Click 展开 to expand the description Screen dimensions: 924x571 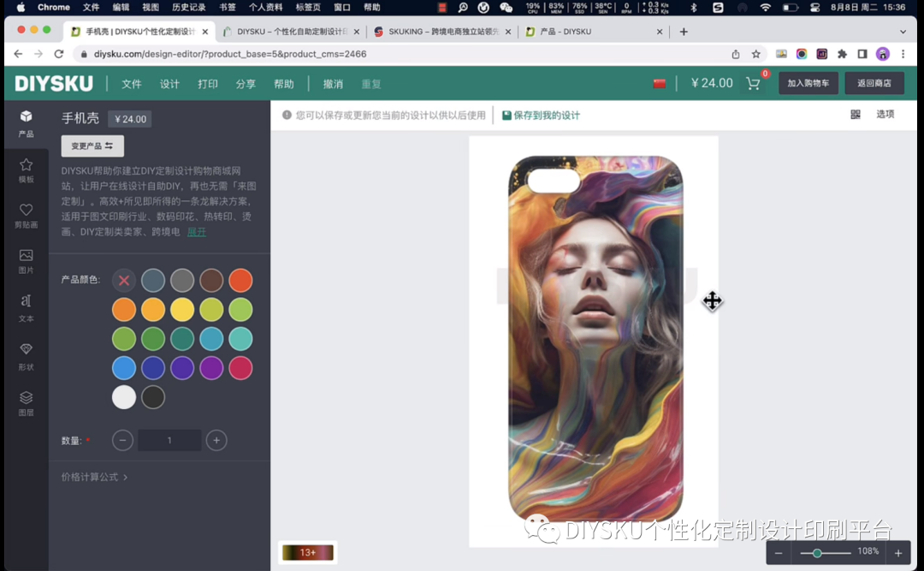click(x=196, y=232)
